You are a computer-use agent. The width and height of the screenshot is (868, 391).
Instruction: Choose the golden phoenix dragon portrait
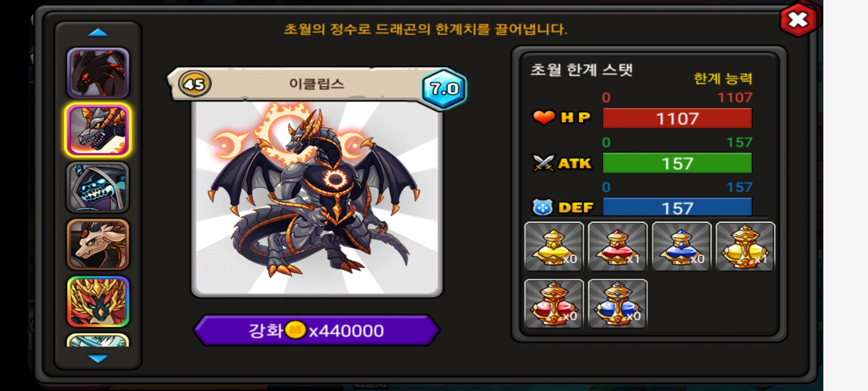(98, 302)
